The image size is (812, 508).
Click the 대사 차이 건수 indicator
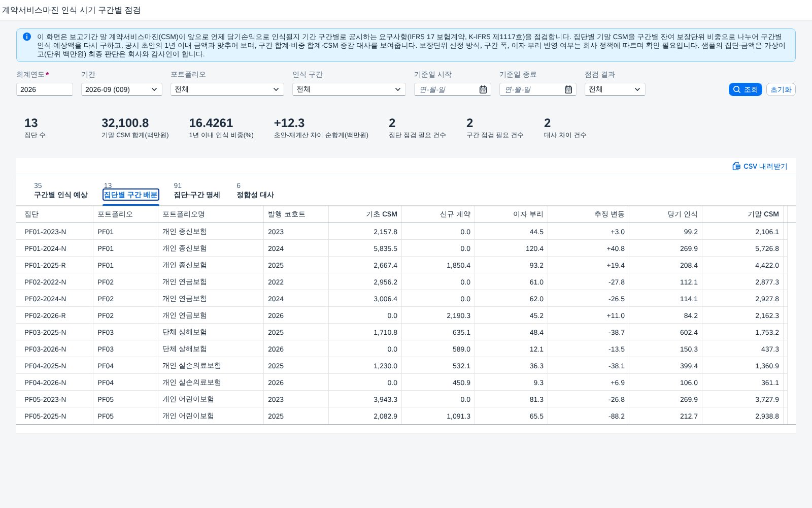coord(565,128)
